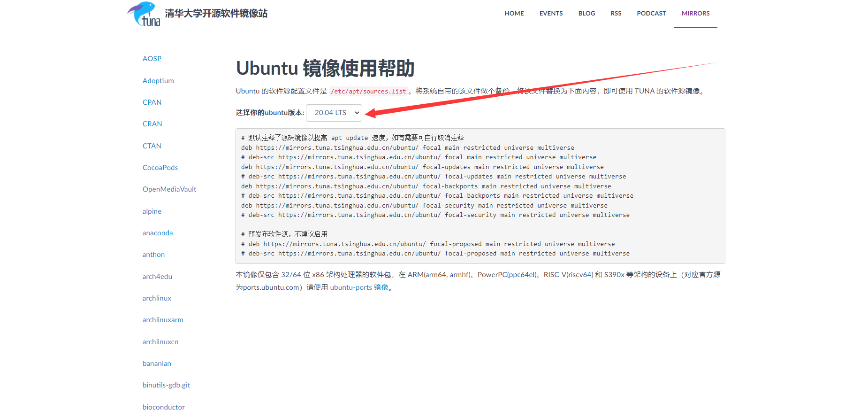
Task: Open the bananian sidebar link
Action: (x=157, y=364)
